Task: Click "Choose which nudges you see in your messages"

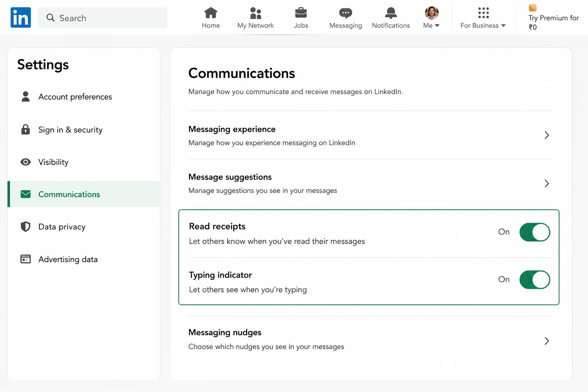Action: pos(266,346)
